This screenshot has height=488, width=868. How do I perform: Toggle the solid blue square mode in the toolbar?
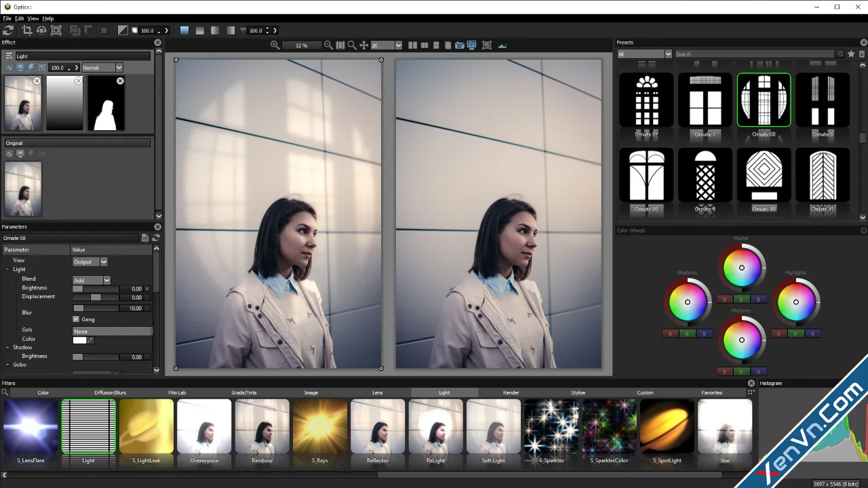point(184,30)
